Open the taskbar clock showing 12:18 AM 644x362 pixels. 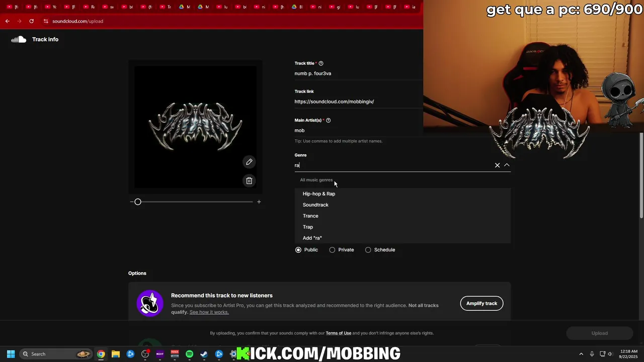pos(629,354)
